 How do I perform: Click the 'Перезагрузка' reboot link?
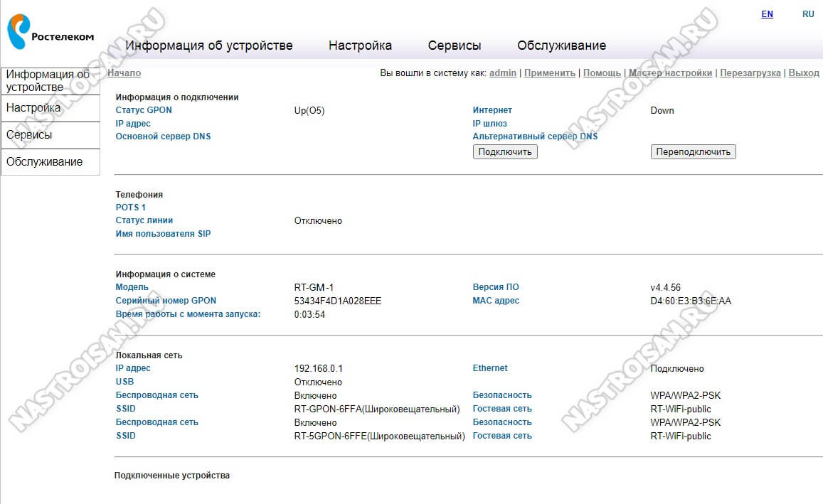(x=750, y=73)
